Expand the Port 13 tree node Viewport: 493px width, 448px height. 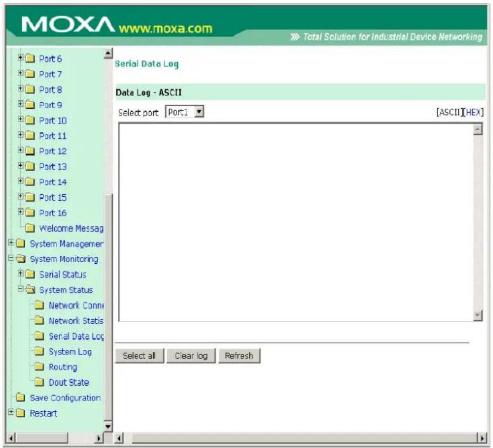click(x=21, y=166)
